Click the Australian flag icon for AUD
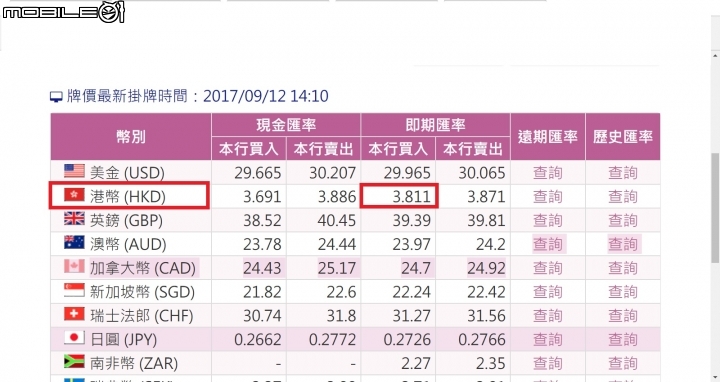Screen dimensions: 720x382 pos(74,242)
